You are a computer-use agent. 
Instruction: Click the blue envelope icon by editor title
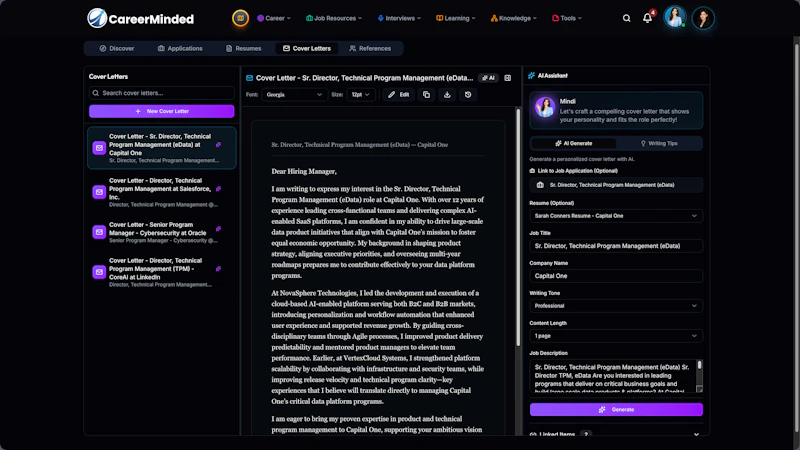pyautogui.click(x=249, y=78)
